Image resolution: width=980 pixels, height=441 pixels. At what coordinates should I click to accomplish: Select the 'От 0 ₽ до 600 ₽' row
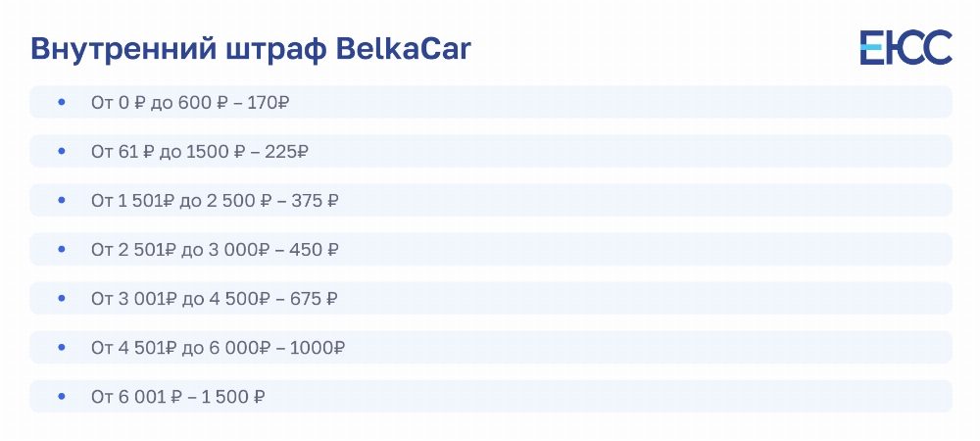(x=491, y=102)
